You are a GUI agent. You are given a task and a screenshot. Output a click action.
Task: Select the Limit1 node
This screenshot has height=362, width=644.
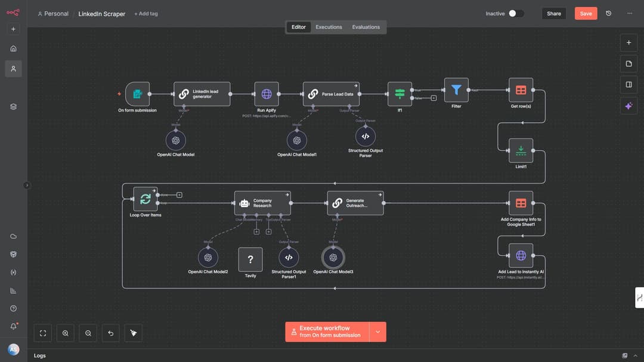(521, 150)
